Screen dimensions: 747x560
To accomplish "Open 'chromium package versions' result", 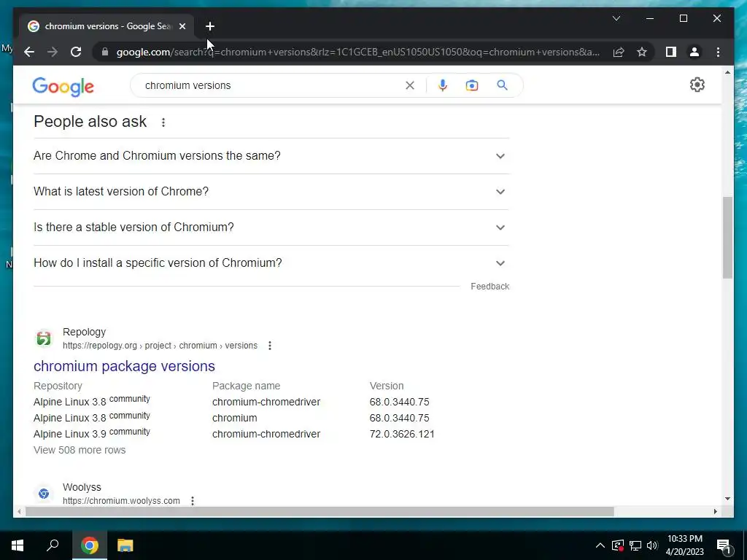I will pos(124,366).
